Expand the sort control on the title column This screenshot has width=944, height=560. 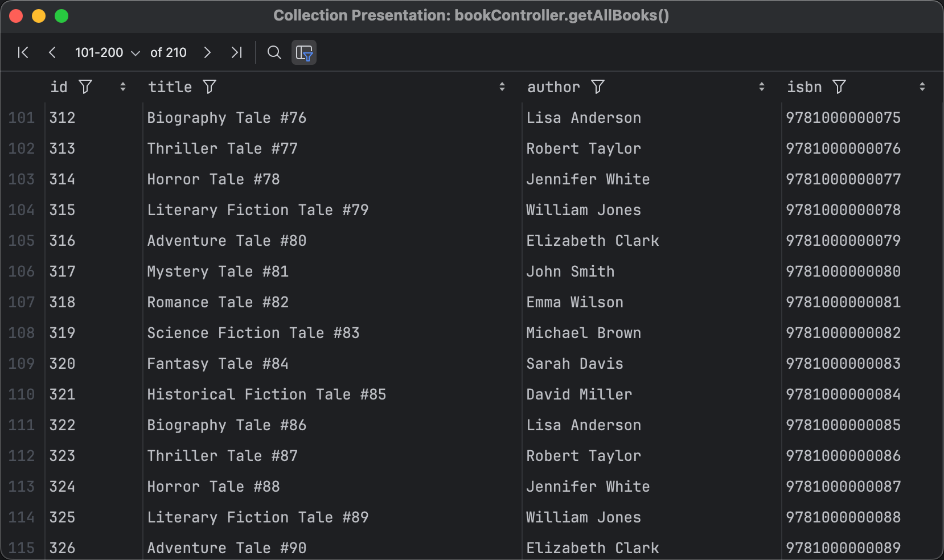pyautogui.click(x=502, y=87)
